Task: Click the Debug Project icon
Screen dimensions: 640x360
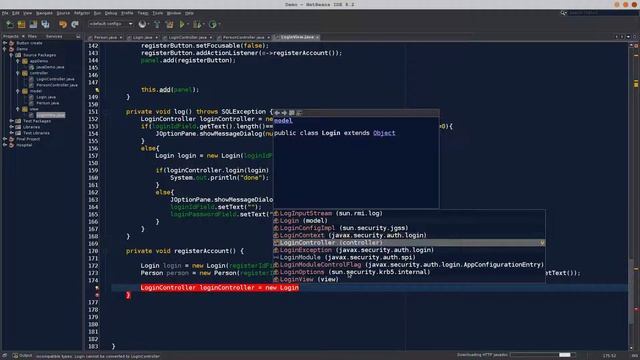Action: point(197,24)
